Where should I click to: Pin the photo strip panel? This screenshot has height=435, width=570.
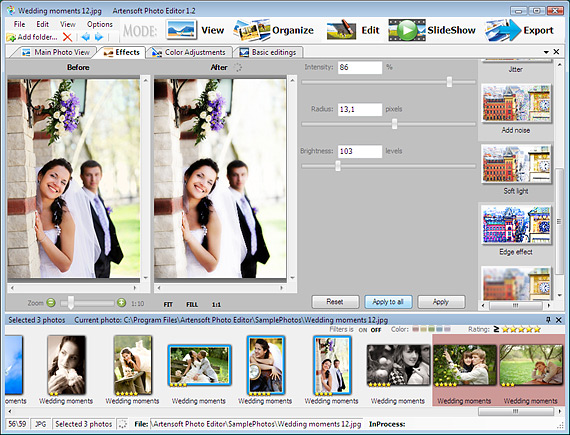click(x=548, y=320)
